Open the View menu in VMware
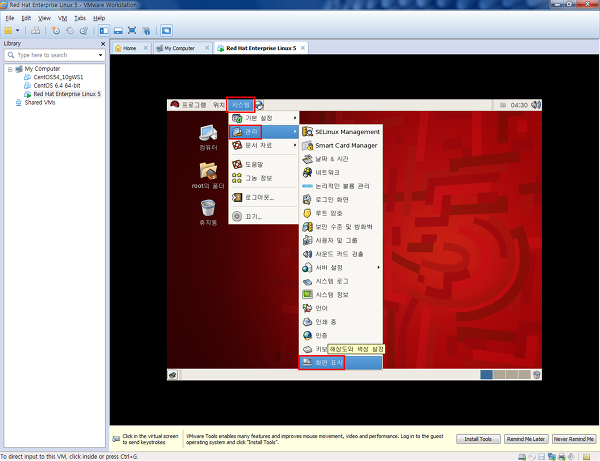This screenshot has width=600, height=461. pyautogui.click(x=44, y=18)
